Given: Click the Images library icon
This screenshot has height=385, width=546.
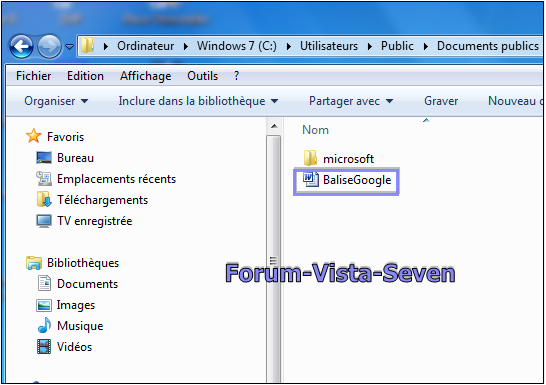Looking at the screenshot, I should coord(44,305).
